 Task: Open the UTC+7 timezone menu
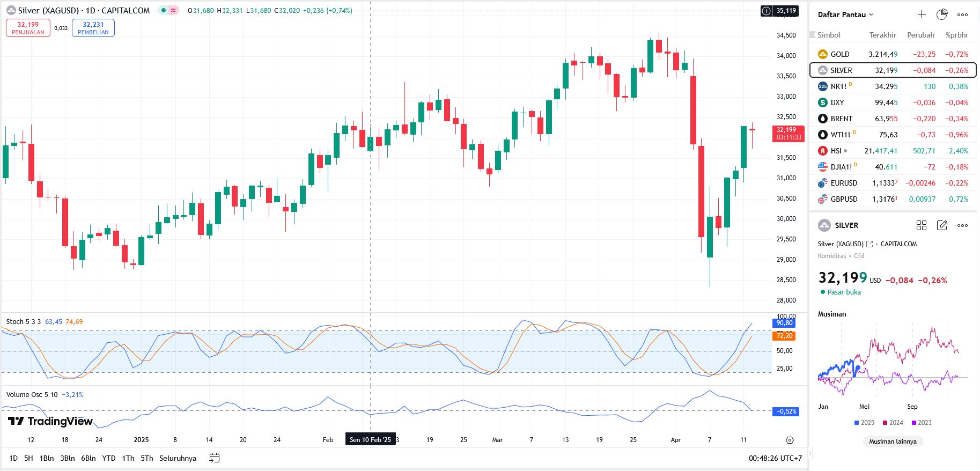point(776,458)
